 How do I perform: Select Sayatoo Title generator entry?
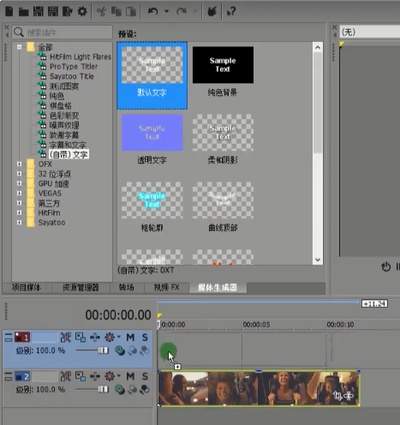(x=72, y=76)
